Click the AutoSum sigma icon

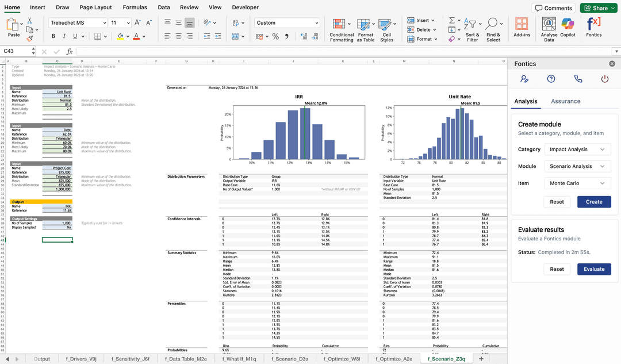point(451,20)
